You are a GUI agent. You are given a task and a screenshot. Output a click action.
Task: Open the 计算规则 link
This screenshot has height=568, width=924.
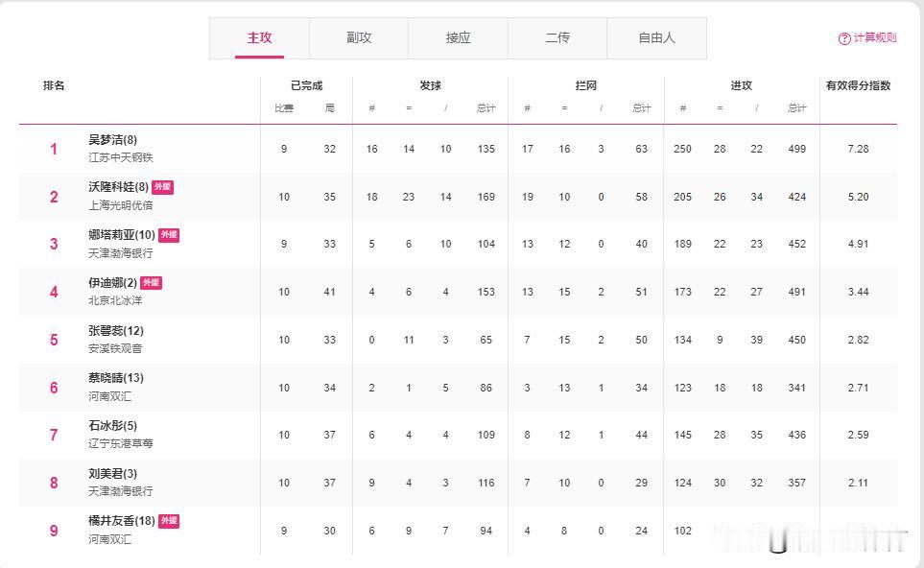point(874,38)
